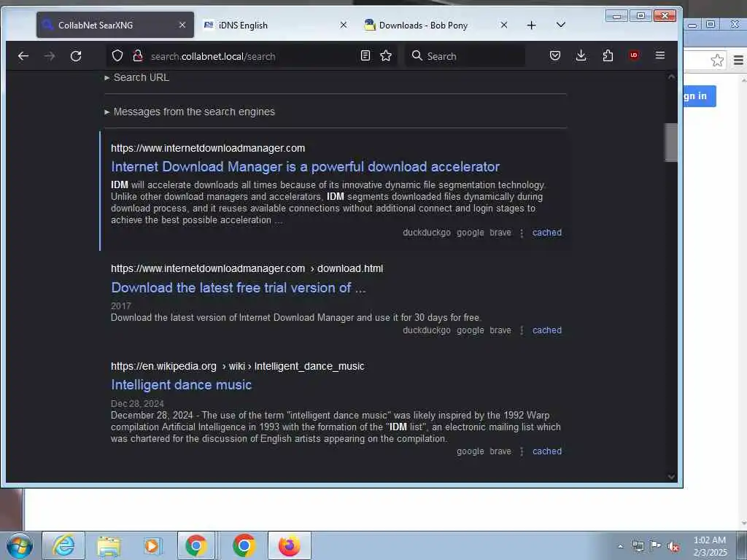Click bookmark star in background Chrome window
The height and width of the screenshot is (560, 747).
(717, 61)
